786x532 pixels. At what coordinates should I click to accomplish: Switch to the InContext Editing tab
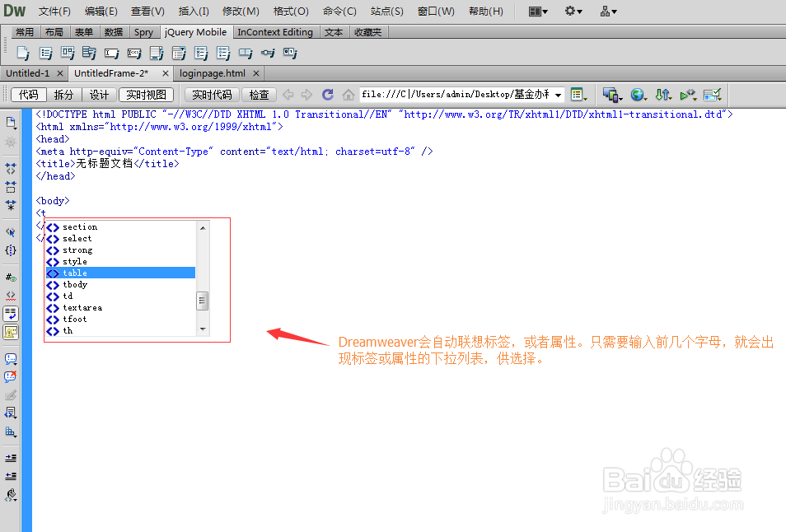(x=274, y=32)
